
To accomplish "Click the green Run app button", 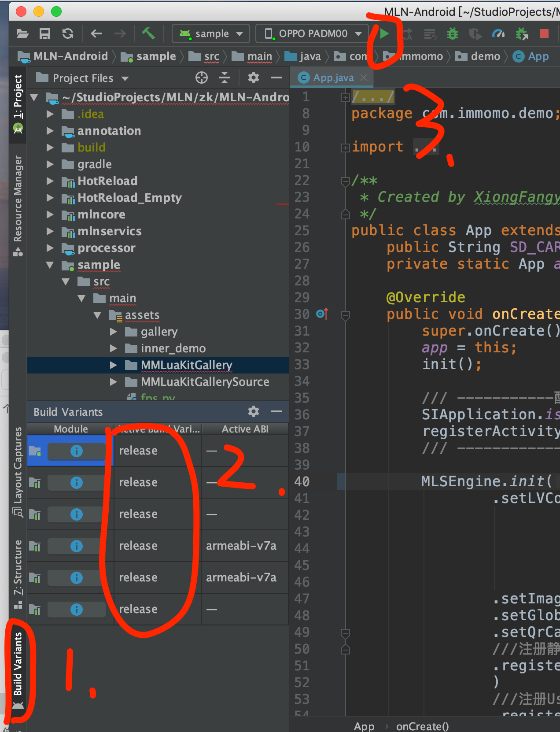I will (384, 33).
